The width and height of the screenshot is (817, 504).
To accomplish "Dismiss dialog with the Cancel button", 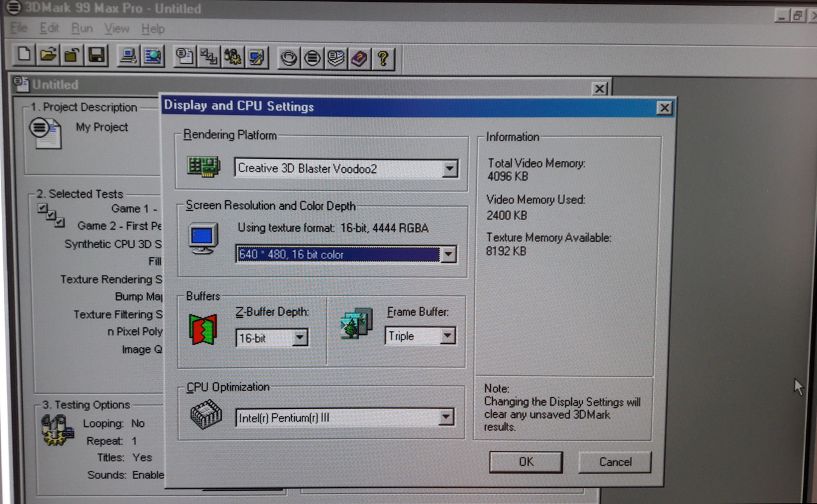I will [615, 462].
